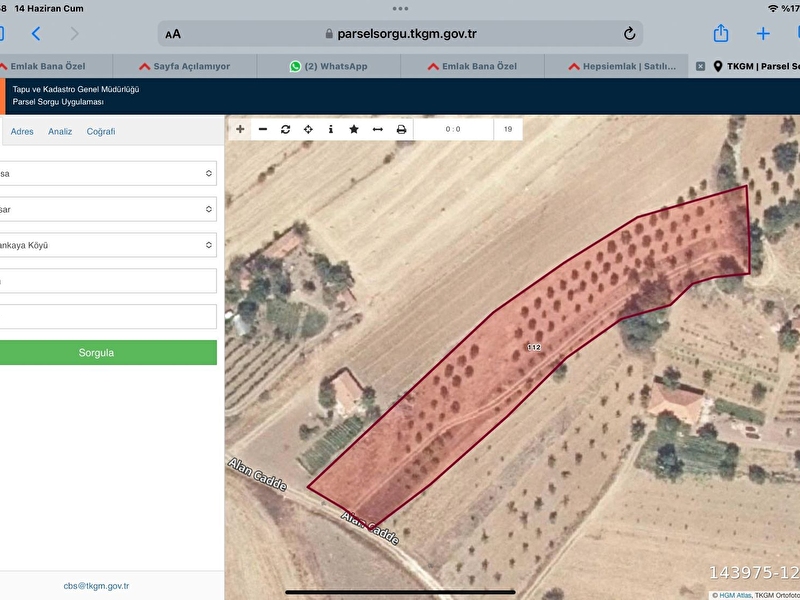
Task: Switch to the Adres panel tab
Action: [22, 132]
